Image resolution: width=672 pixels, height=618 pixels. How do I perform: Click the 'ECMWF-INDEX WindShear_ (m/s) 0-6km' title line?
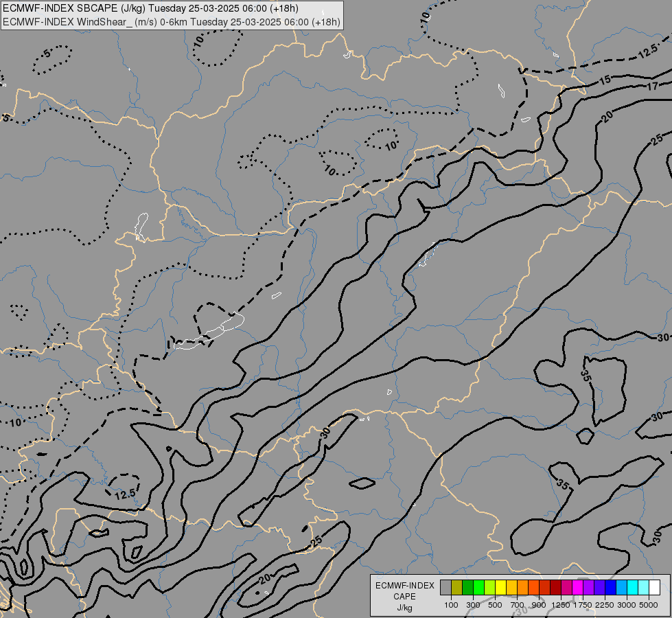pyautogui.click(x=172, y=22)
